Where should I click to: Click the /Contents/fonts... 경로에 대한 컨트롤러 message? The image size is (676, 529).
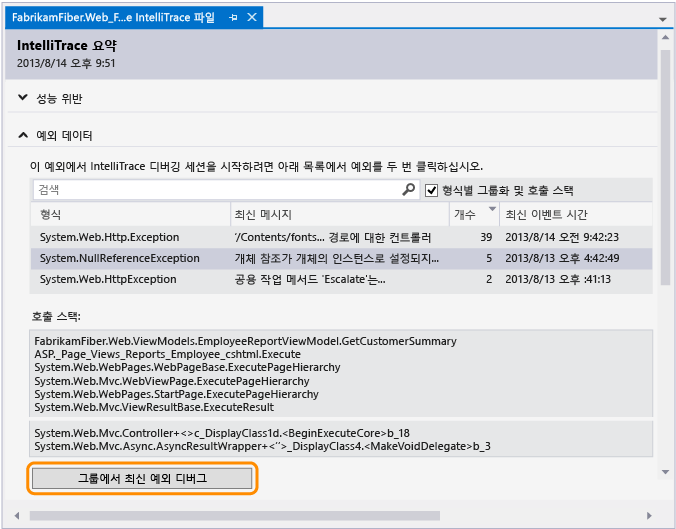pos(333,237)
